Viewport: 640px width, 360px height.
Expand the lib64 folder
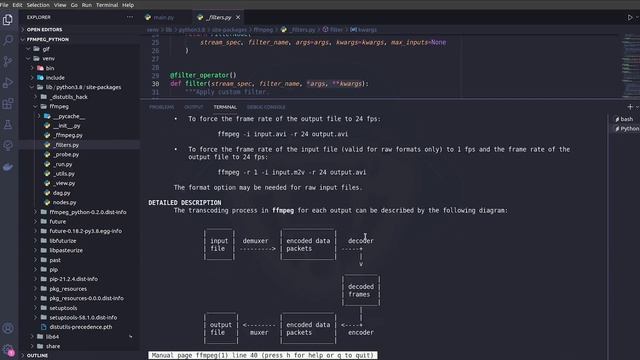tap(80, 337)
